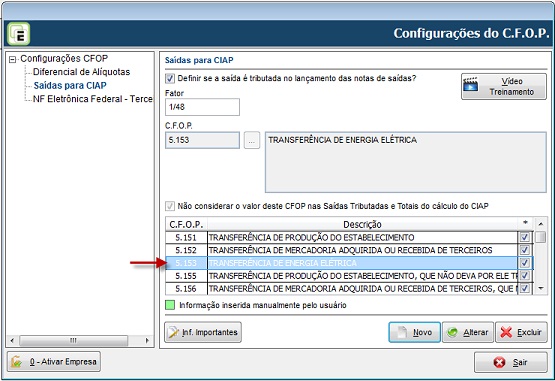Select Configurações CFOP root tree label
Screen dimensions: 555x381
point(64,58)
